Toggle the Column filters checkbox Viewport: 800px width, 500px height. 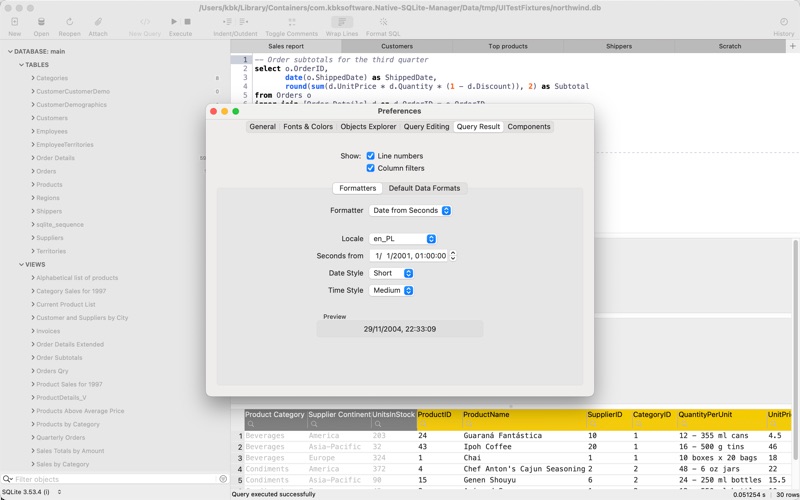370,168
